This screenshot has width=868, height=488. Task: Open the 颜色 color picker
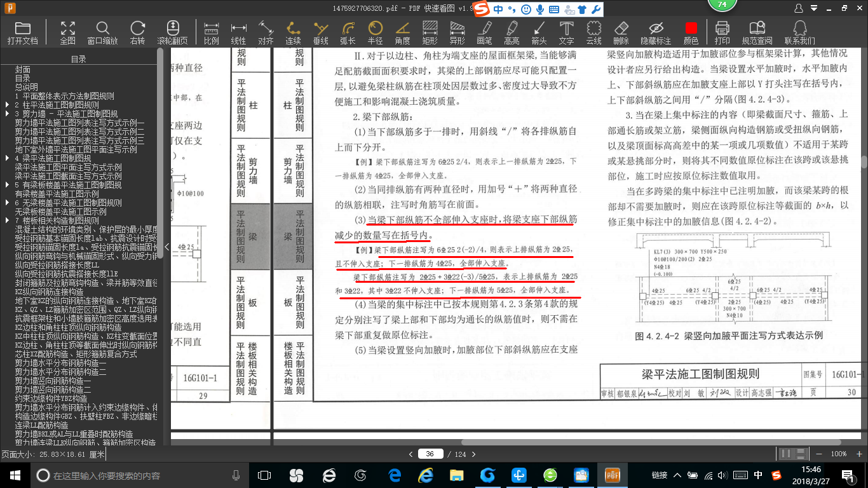click(x=690, y=30)
